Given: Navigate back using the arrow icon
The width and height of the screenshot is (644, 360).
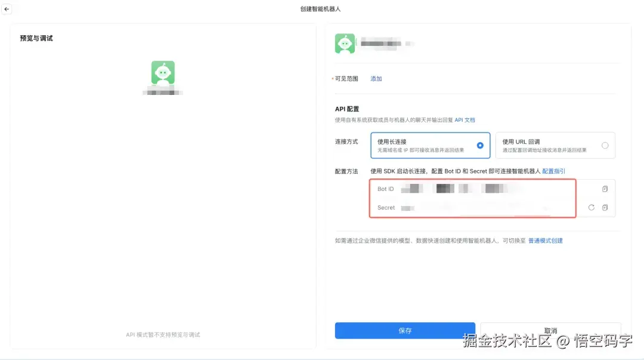Looking at the screenshot, I should tap(7, 9).
